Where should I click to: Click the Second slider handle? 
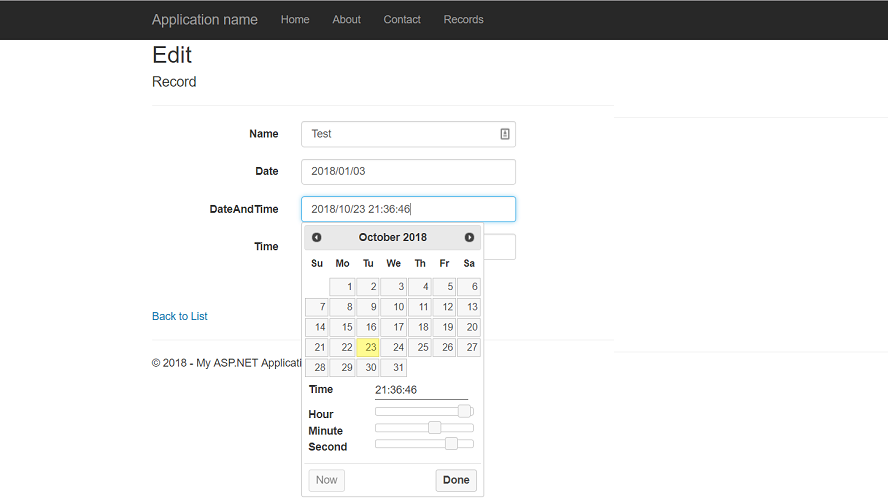451,444
